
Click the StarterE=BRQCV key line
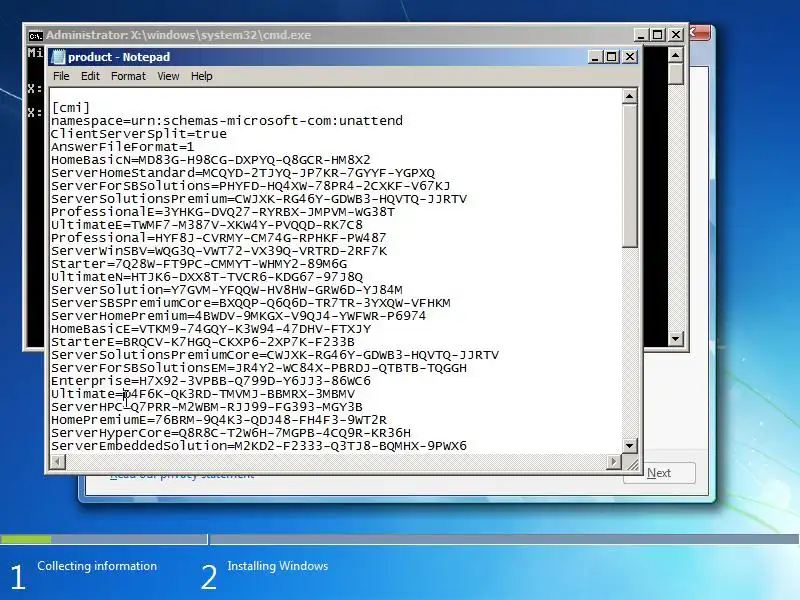click(203, 342)
